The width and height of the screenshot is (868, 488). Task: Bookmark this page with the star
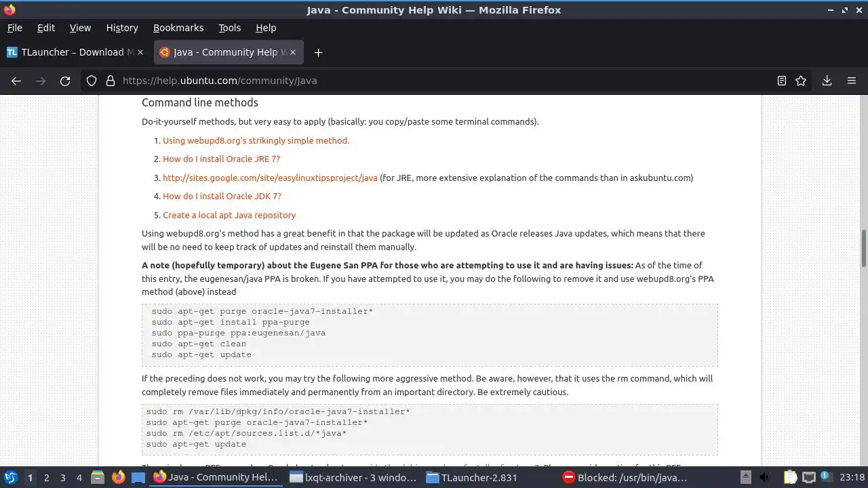click(801, 81)
